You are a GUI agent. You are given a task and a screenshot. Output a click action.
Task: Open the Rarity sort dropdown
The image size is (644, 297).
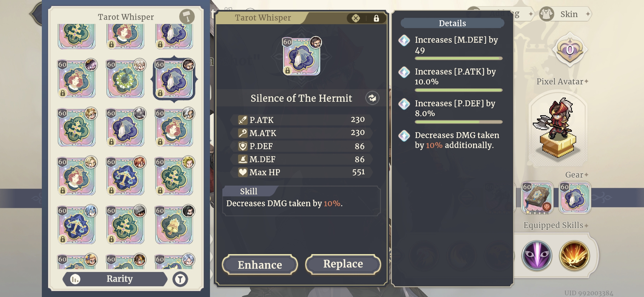[116, 279]
